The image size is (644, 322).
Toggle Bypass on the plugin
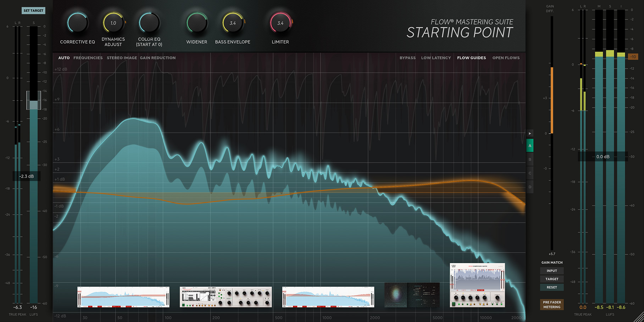coord(407,58)
